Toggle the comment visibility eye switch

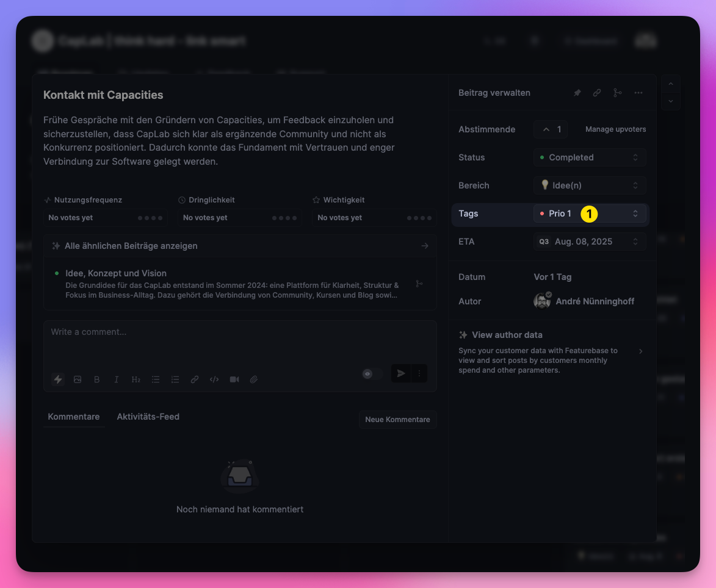tap(372, 374)
